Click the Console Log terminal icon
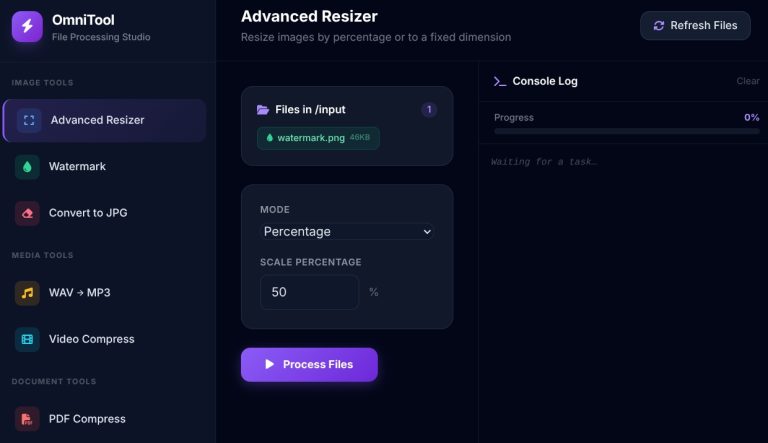The width and height of the screenshot is (768, 443). pyautogui.click(x=499, y=81)
